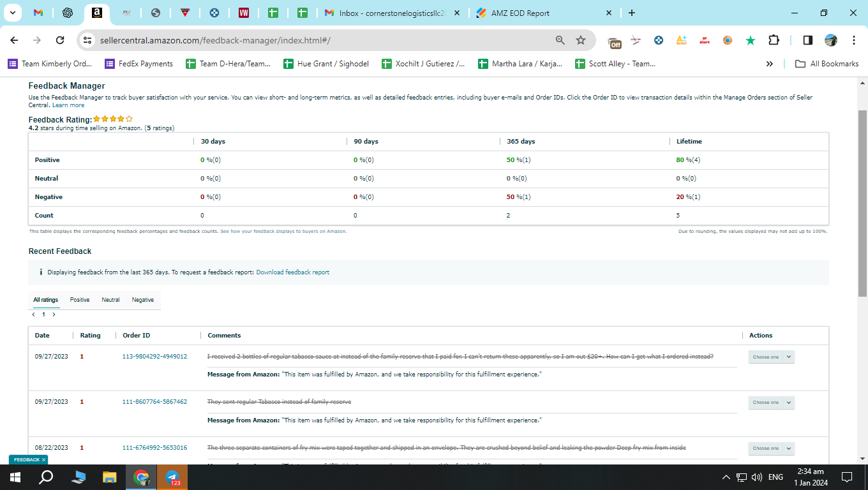
Task: Open the Extensions puzzle menu
Action: 774,40
